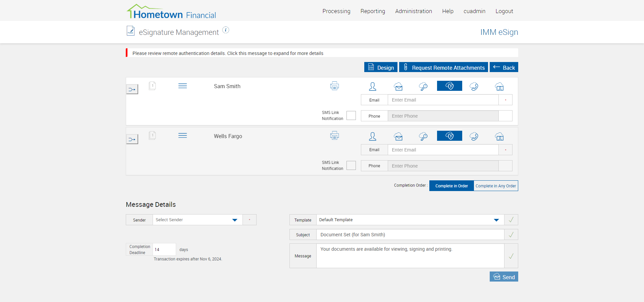Open the Select Sender dropdown
The width and height of the screenshot is (644, 302).
click(197, 220)
